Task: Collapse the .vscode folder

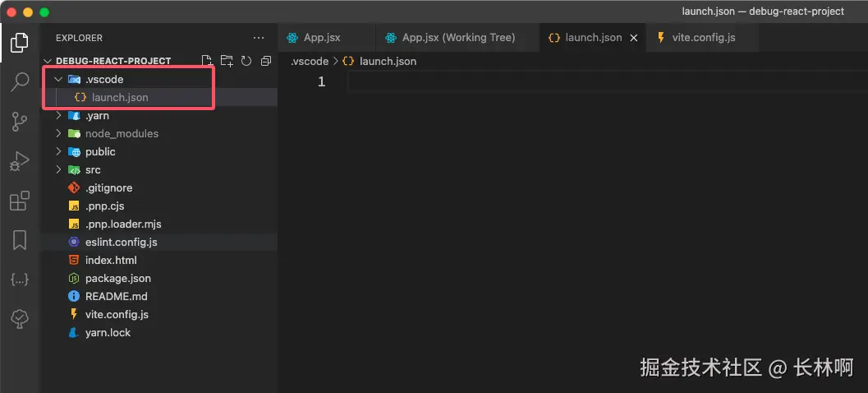Action: pyautogui.click(x=58, y=80)
